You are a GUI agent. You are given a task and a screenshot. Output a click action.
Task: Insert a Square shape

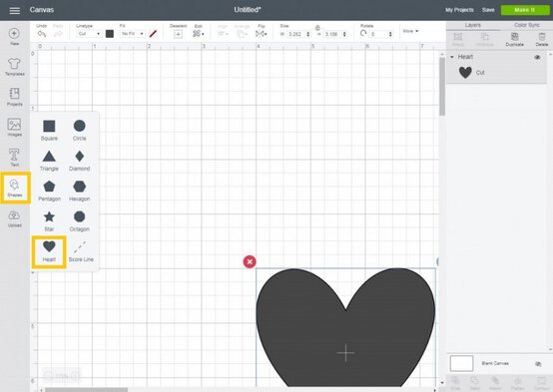49,130
